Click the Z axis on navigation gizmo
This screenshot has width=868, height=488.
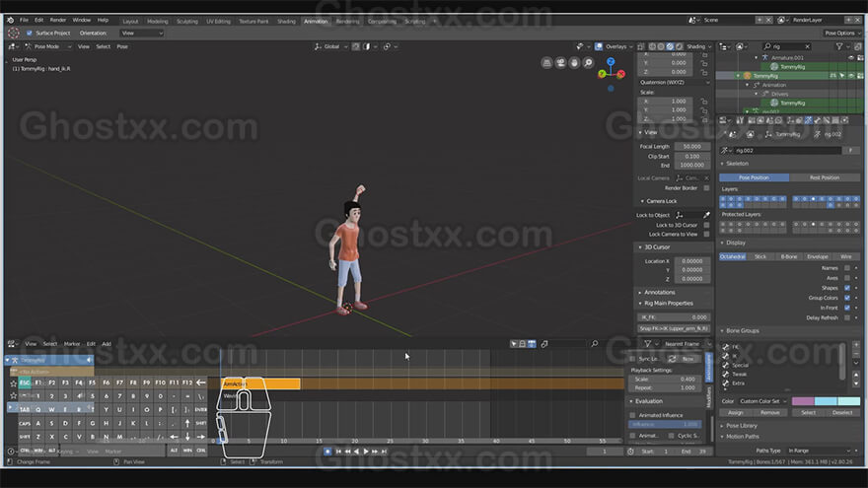point(611,62)
